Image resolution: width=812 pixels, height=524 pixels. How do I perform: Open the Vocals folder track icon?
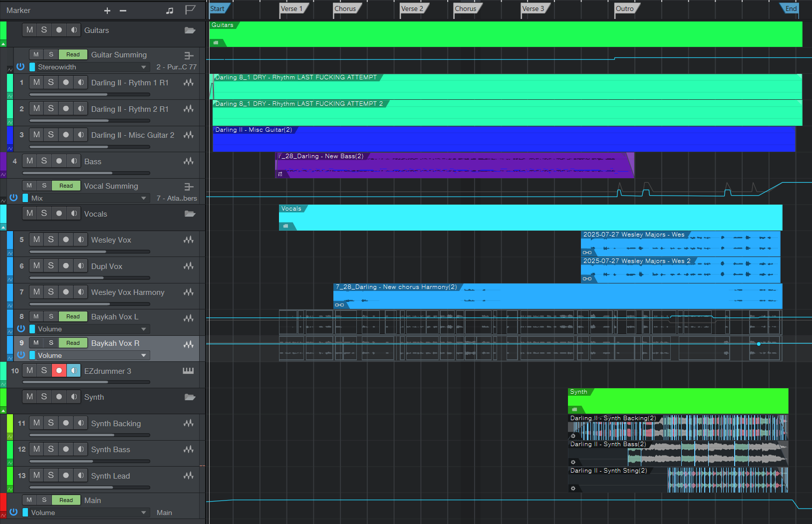pyautogui.click(x=190, y=214)
